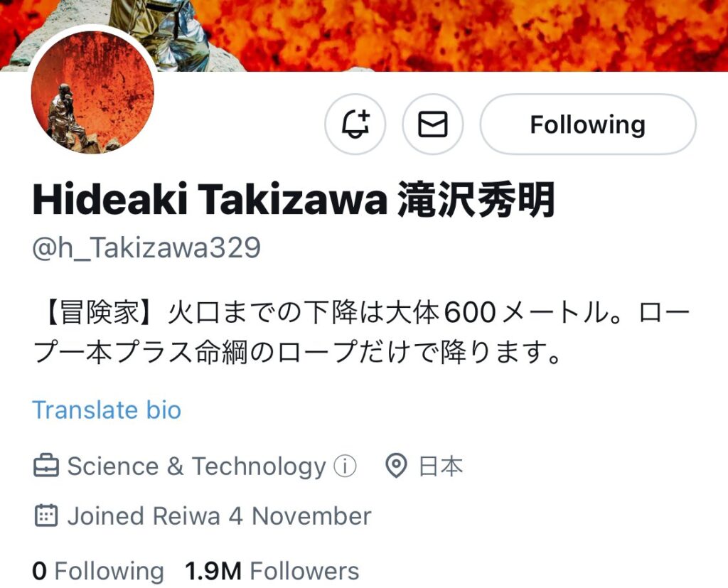Click the briefcase category icon
The height and width of the screenshot is (588, 728).
(46, 466)
